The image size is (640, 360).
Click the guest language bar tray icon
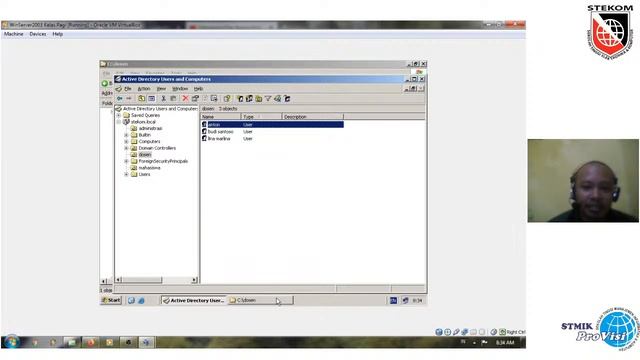[393, 301]
